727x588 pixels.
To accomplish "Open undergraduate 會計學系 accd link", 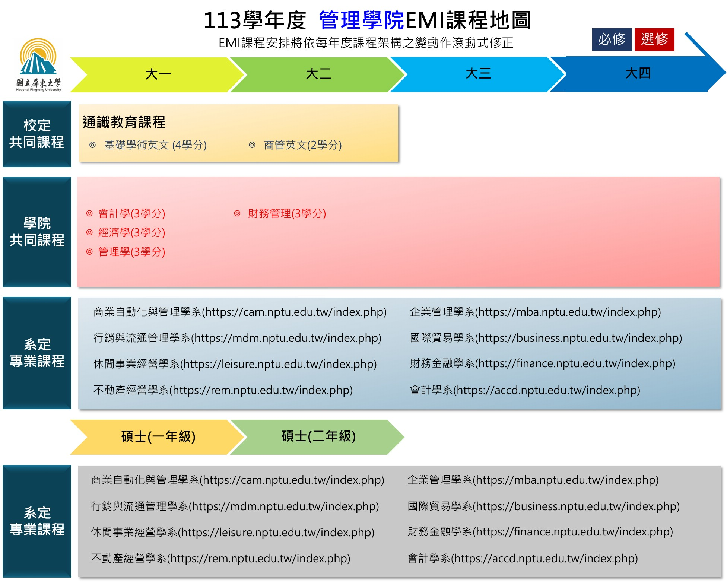I will point(525,390).
